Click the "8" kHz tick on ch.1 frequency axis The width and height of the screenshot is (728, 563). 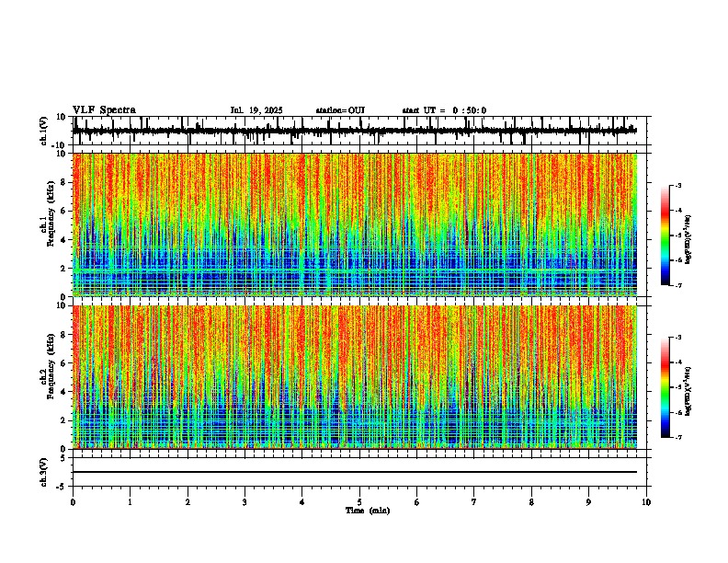(x=63, y=182)
